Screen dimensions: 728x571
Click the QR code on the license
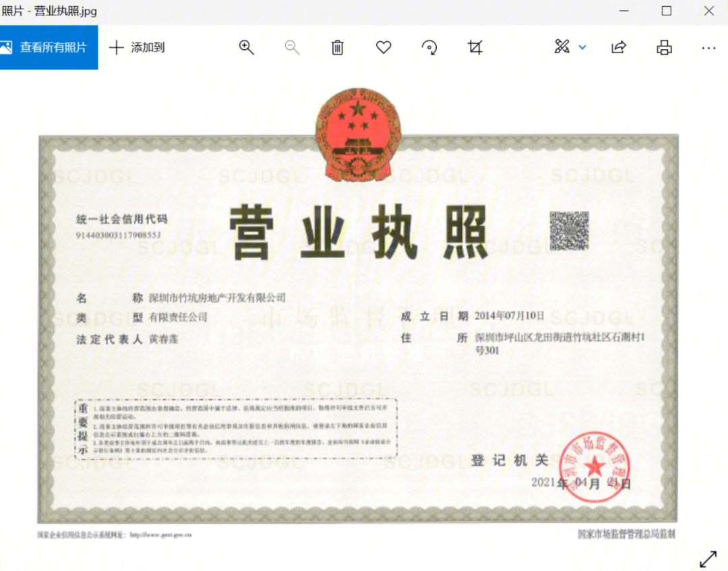[569, 231]
